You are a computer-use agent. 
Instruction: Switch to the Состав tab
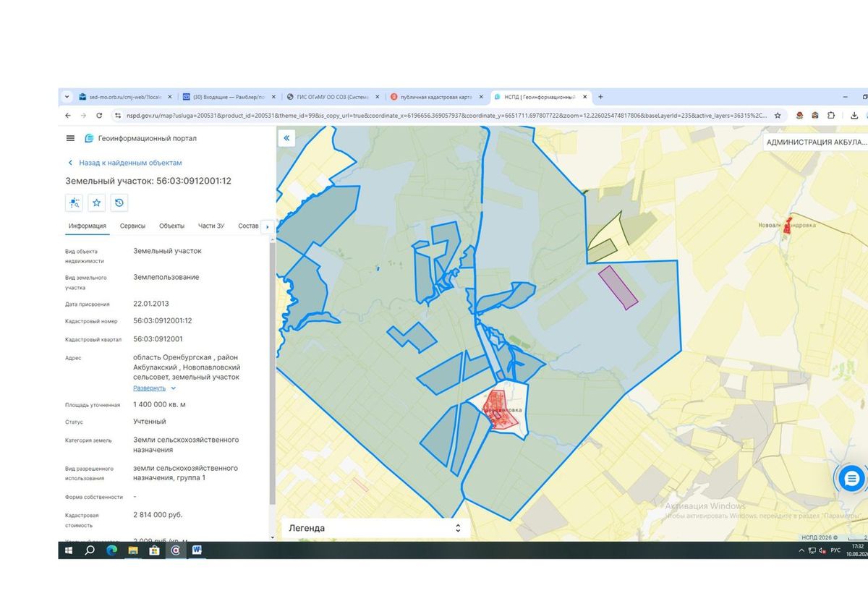248,226
